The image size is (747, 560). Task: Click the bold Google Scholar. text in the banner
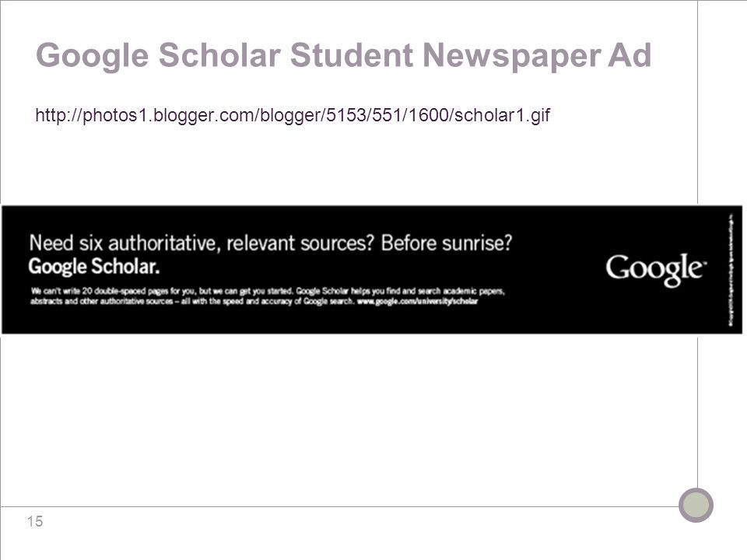94,267
